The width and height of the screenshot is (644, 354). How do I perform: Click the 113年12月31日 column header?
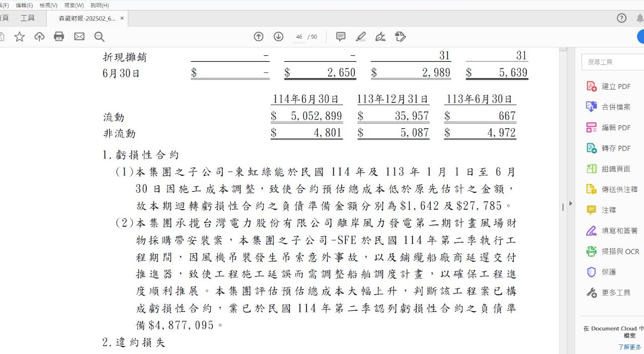[393, 99]
